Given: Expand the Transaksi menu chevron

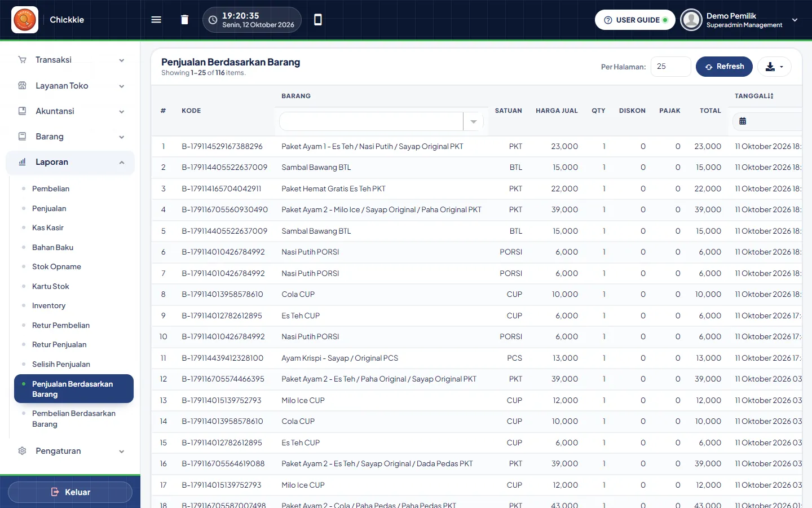Looking at the screenshot, I should coord(122,60).
